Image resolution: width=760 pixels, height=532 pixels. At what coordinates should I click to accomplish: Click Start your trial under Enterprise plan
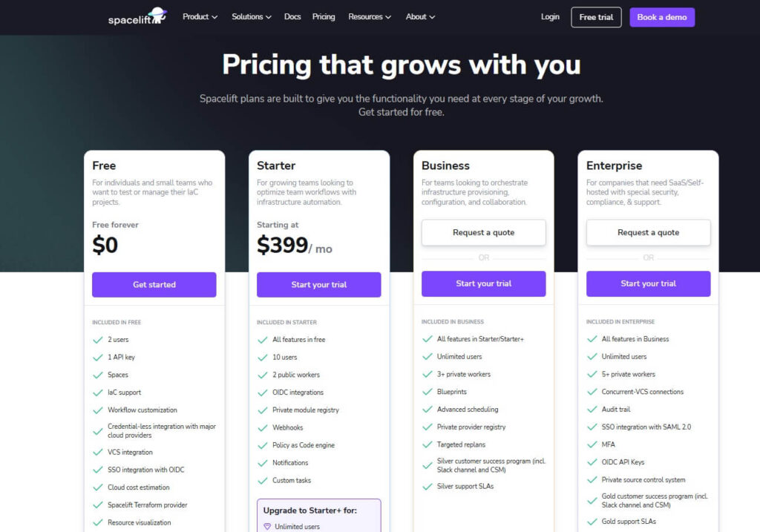[x=648, y=283]
